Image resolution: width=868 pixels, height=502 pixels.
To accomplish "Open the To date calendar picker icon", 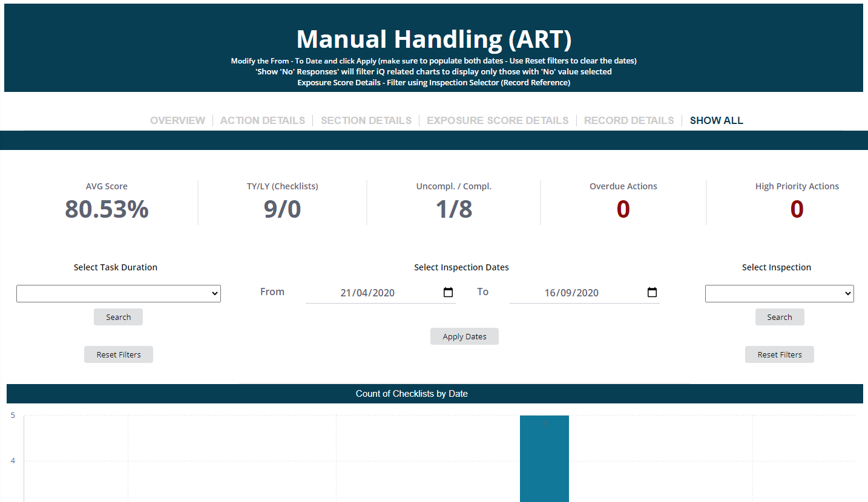I will pos(652,293).
